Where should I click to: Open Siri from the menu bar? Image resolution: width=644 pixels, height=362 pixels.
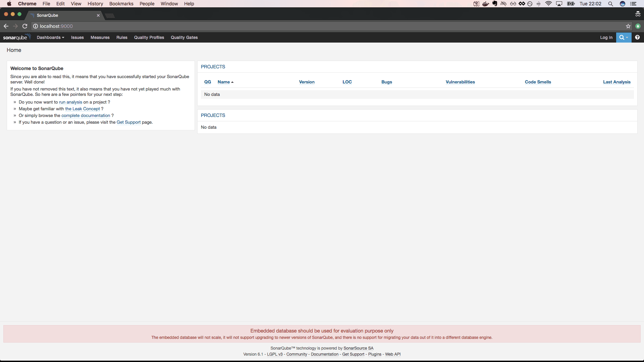(623, 4)
